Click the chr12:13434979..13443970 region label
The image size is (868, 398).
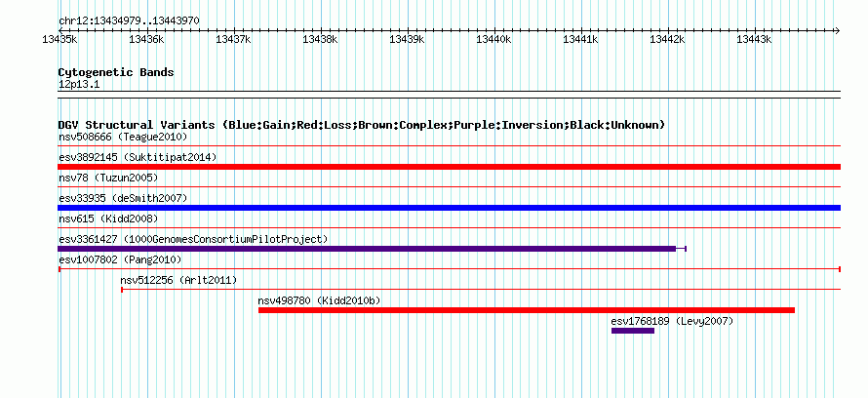point(129,20)
